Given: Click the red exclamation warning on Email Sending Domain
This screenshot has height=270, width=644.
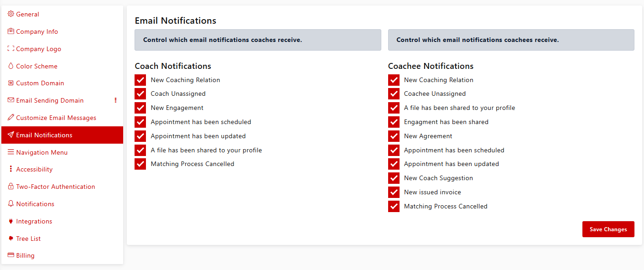Looking at the screenshot, I should click(x=115, y=100).
